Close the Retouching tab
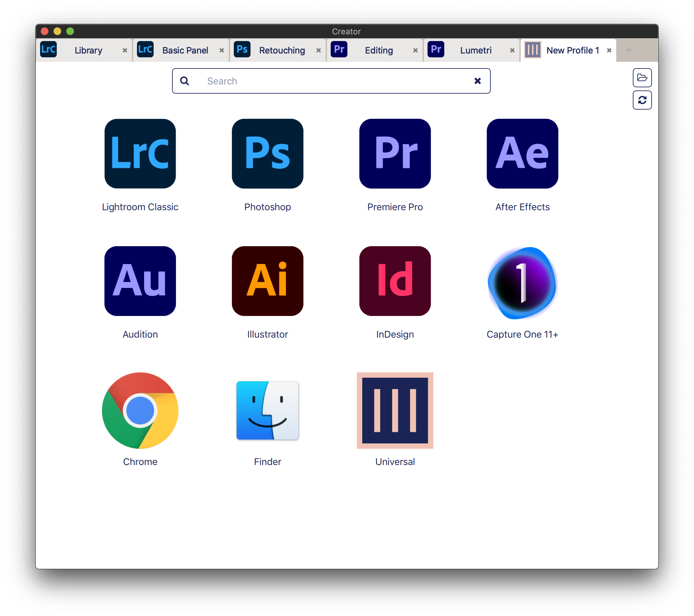This screenshot has width=694, height=616. tap(318, 50)
